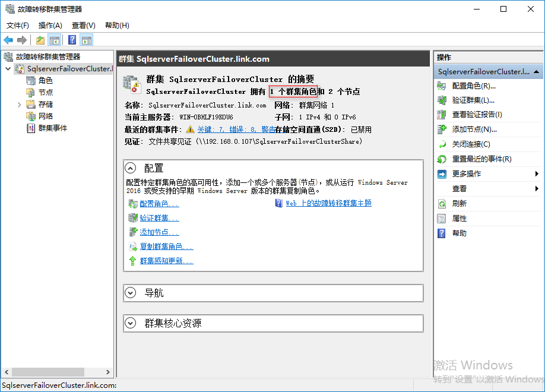Select 故障转移群集管理器 root tree item
The image size is (545, 392).
[48, 56]
